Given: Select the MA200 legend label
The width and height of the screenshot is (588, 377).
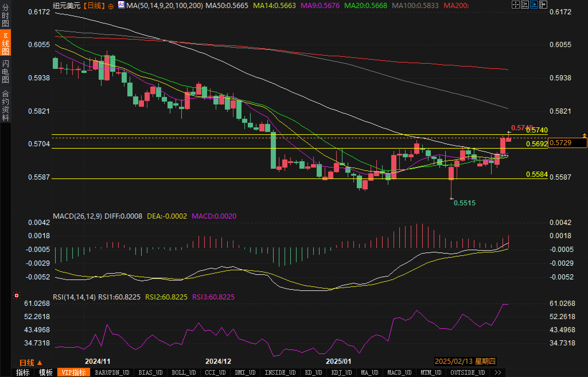Looking at the screenshot, I should 456,5.
